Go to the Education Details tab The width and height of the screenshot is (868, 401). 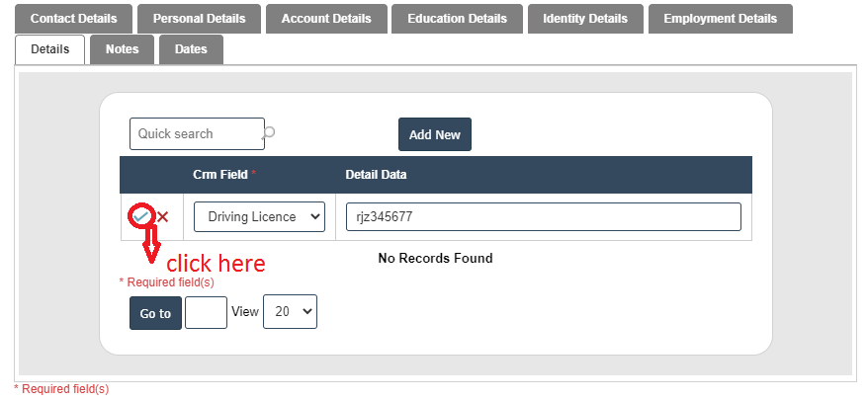[x=457, y=19]
